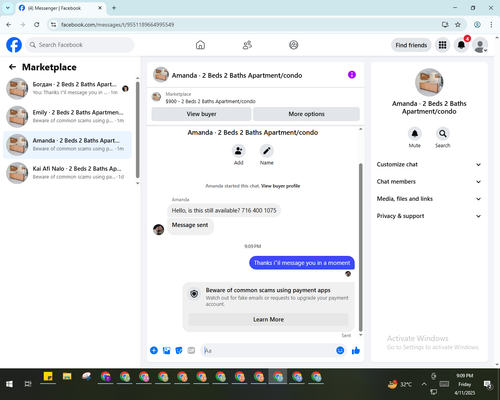Click the Find friends button
This screenshot has height=400, width=500.
(x=411, y=45)
